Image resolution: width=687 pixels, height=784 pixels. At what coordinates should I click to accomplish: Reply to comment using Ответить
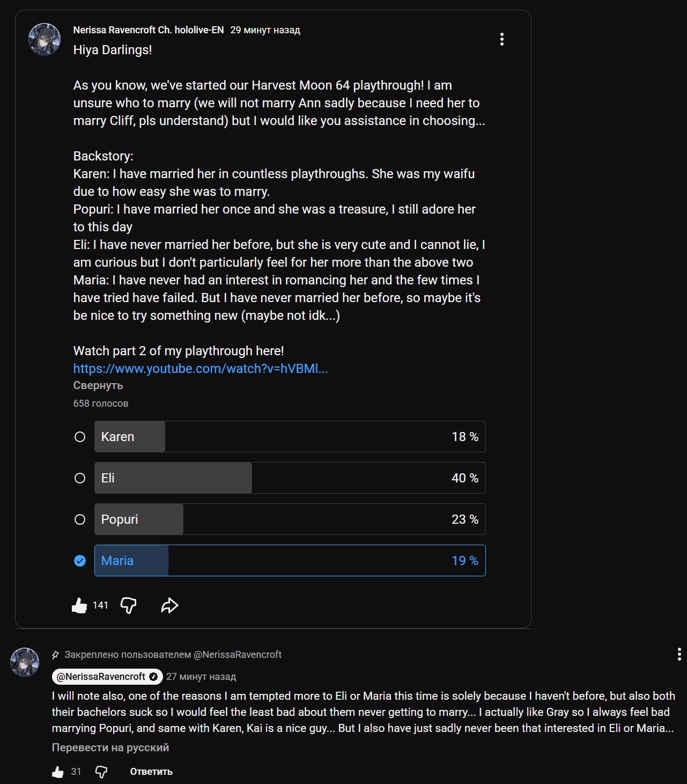151,772
